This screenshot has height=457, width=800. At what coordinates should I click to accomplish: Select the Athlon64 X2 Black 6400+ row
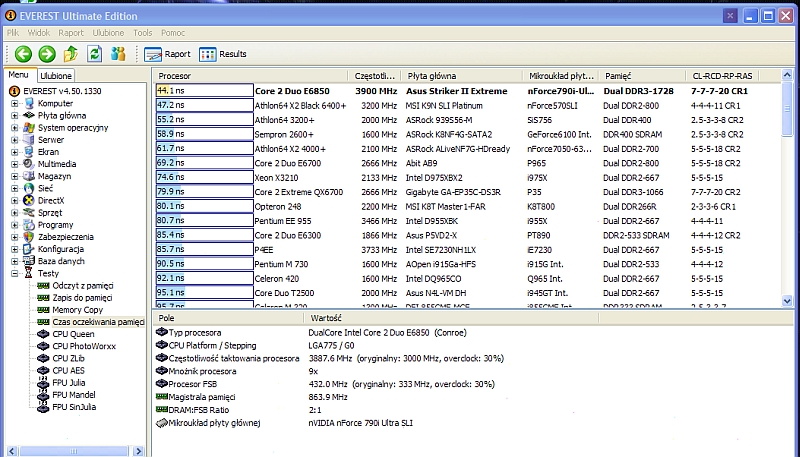[300, 105]
